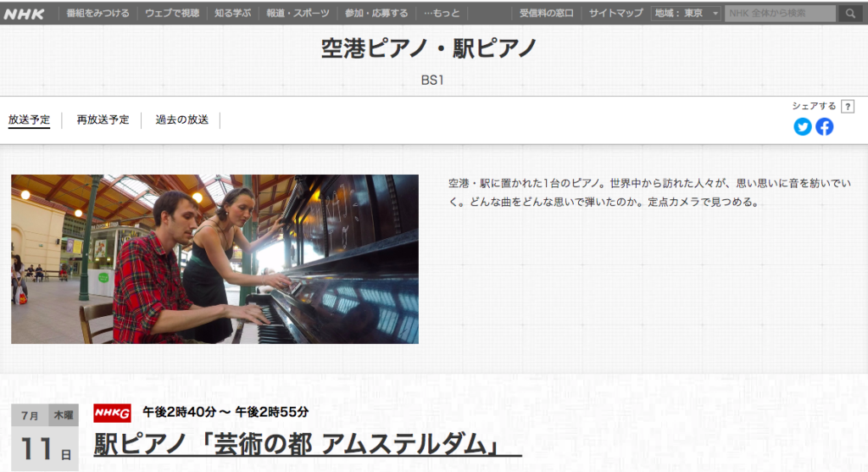Click the station piano program image
This screenshot has height=472, width=868.
click(x=214, y=259)
